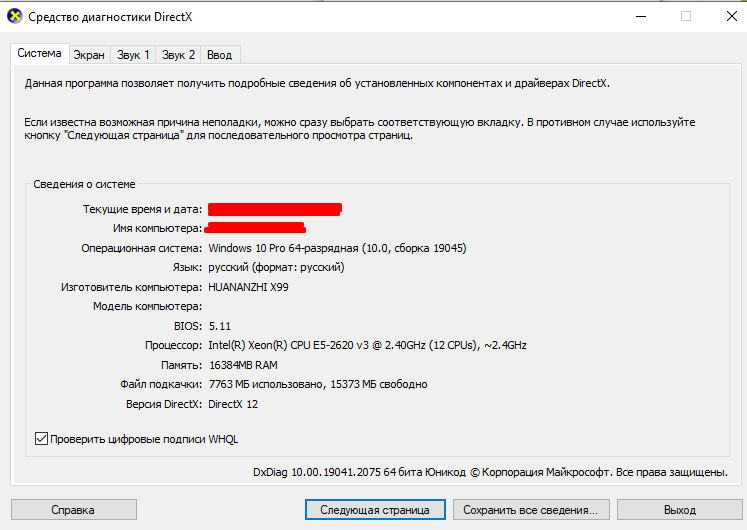Open the Звук 2 tab
Screen dimensions: 747x530
point(178,55)
